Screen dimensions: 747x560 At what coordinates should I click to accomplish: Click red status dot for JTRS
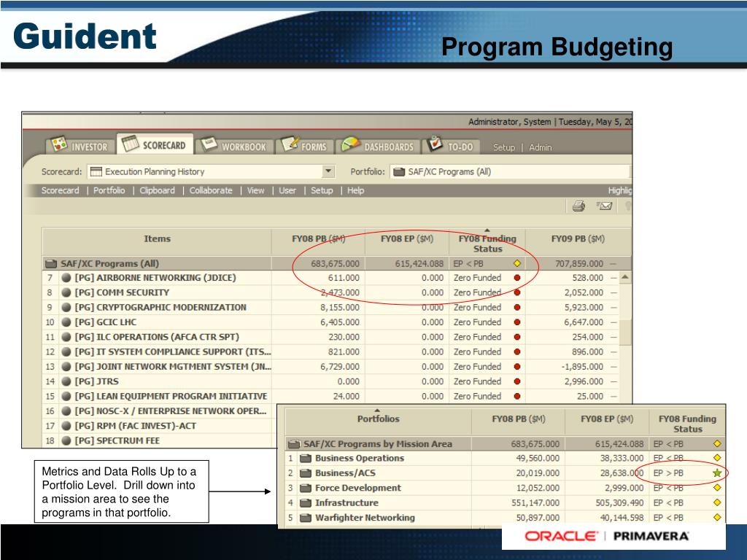pyautogui.click(x=517, y=381)
